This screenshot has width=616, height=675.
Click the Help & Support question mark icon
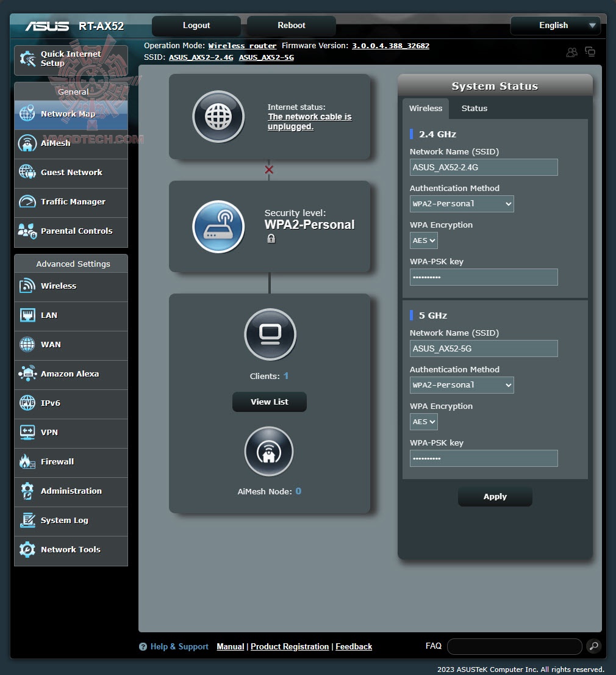(x=143, y=646)
